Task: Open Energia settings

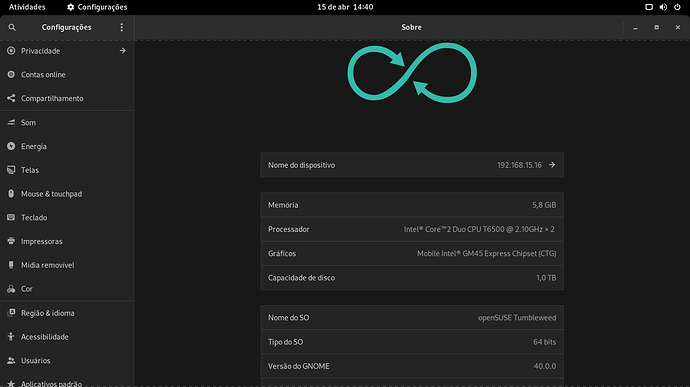Action: [67, 146]
